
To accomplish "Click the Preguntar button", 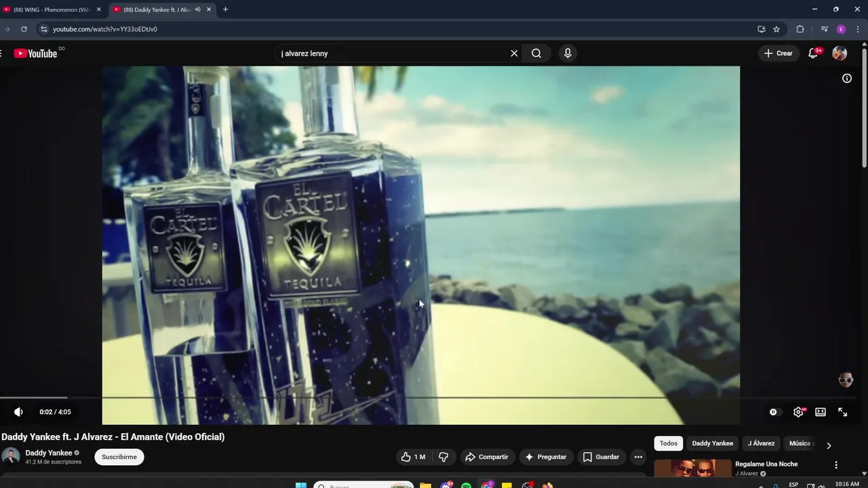I will click(546, 457).
